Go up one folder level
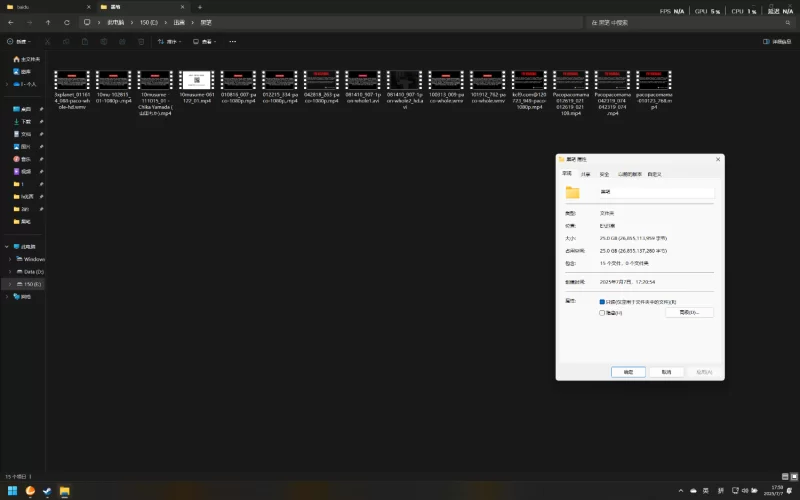Screen dimensions: 800x500 click(48, 22)
